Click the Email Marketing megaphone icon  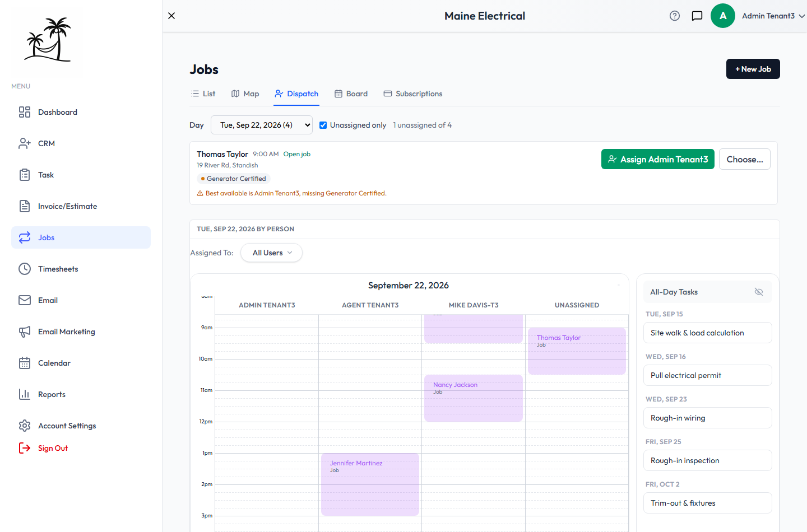pyautogui.click(x=25, y=332)
